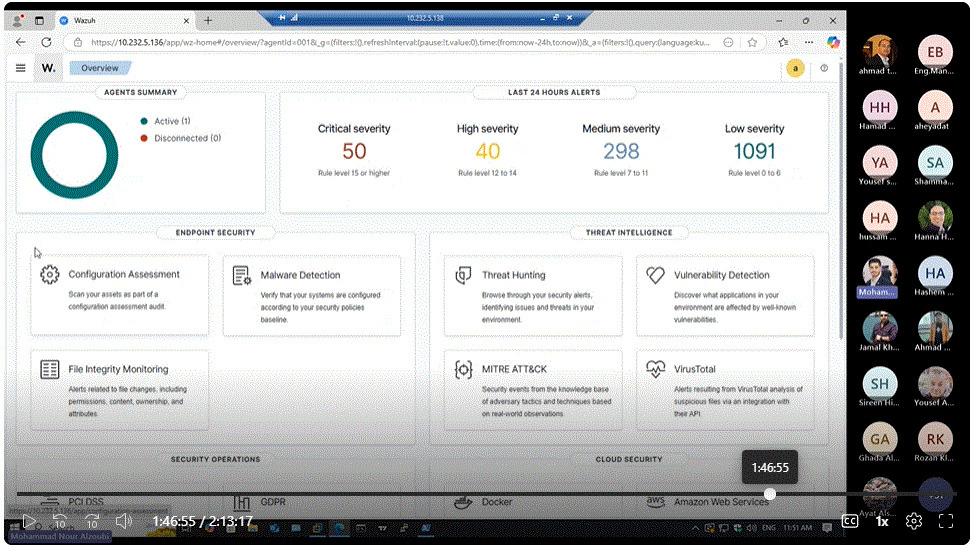
Task: Click the Vulnerability Detection heart icon
Action: pyautogui.click(x=655, y=275)
